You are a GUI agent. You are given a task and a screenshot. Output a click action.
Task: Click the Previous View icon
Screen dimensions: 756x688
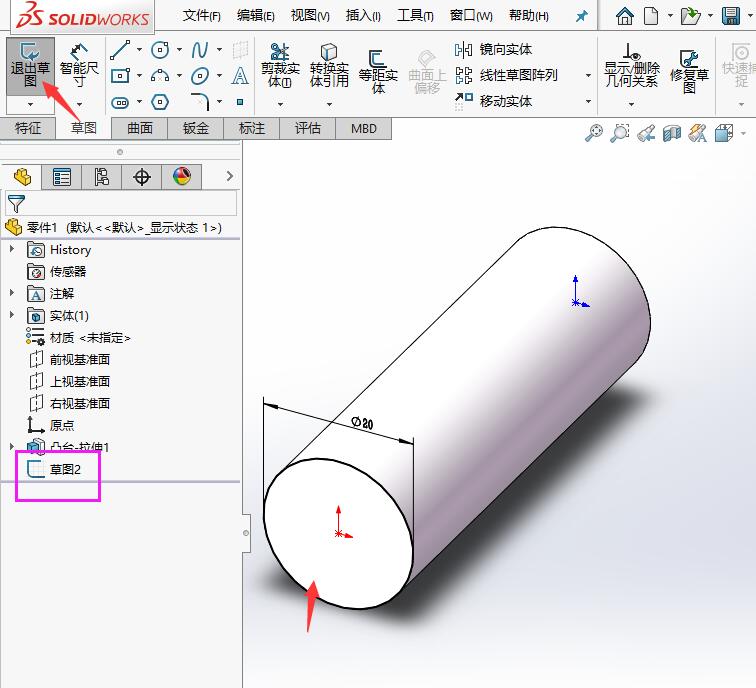tap(646, 133)
